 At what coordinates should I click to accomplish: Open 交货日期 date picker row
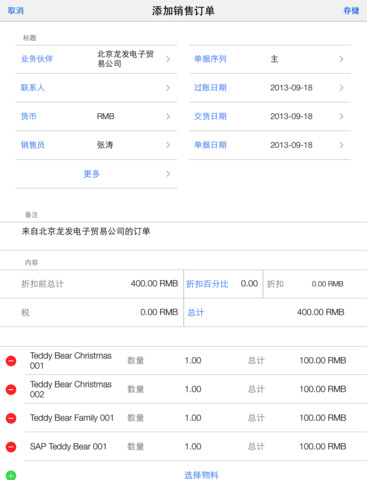(270, 116)
